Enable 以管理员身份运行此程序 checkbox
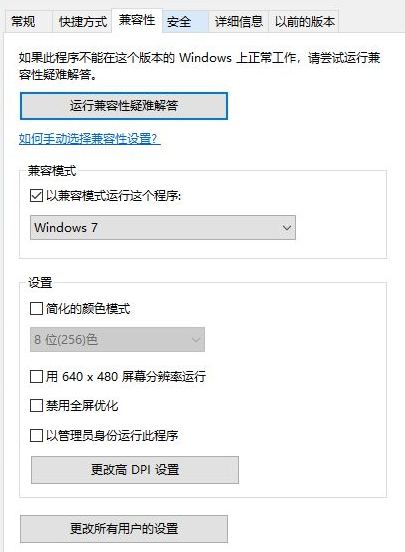 coord(37,435)
